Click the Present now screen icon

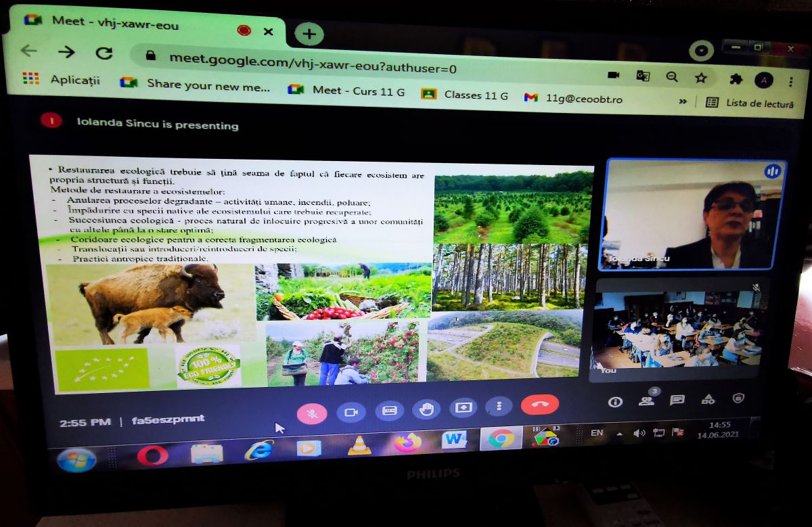464,407
